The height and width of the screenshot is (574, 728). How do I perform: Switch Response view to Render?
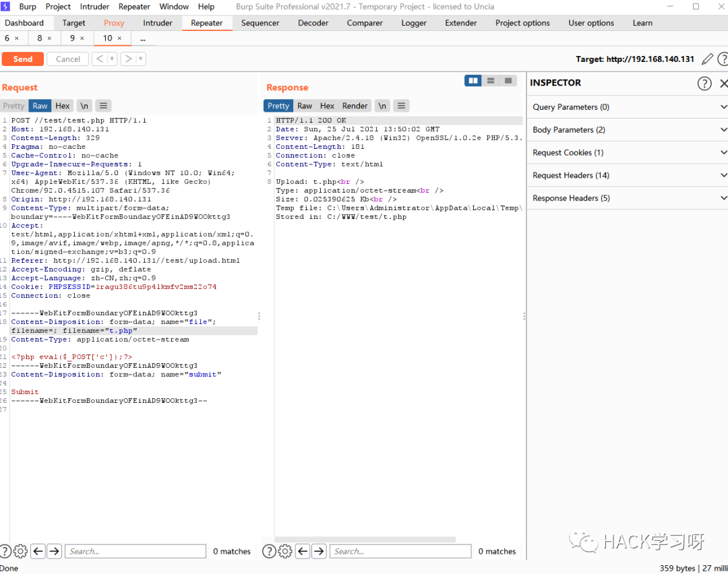click(x=355, y=106)
